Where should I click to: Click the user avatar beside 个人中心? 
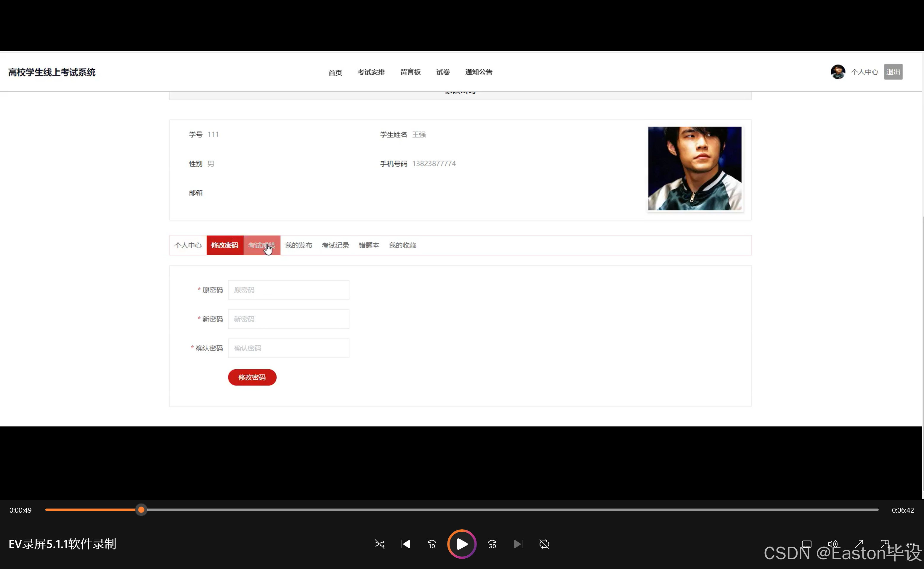[838, 72]
